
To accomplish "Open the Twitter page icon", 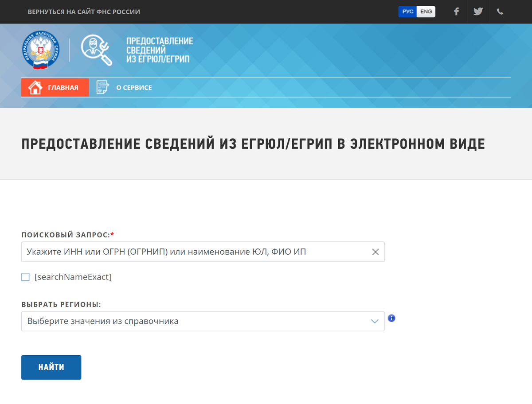I will click(478, 12).
